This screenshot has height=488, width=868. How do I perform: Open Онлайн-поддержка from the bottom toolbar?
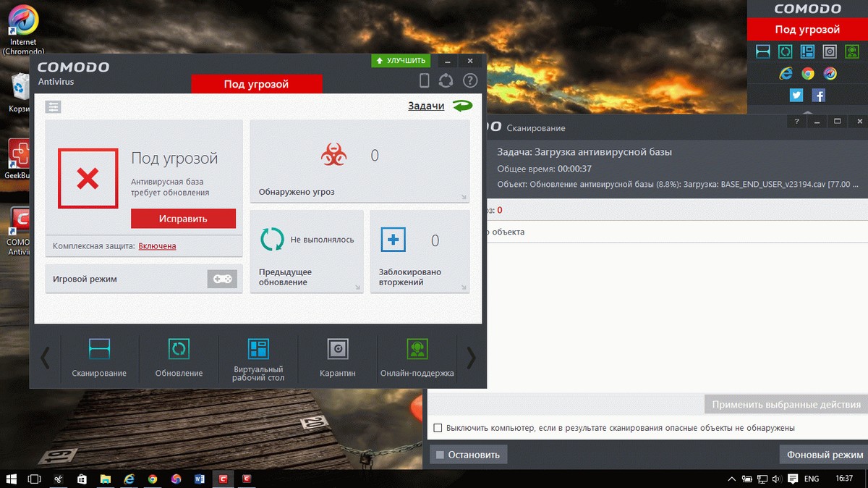(417, 357)
